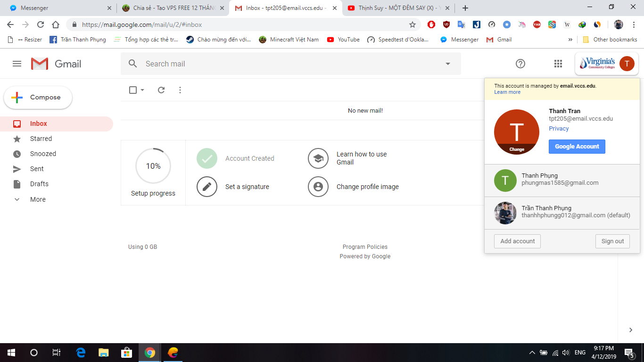
Task: Click the Learn more link
Action: [507, 92]
